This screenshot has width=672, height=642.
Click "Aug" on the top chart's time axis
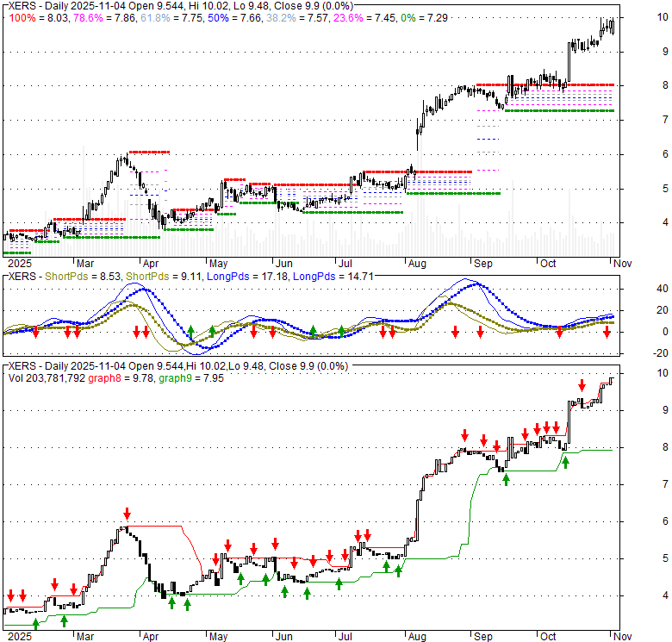[417, 264]
